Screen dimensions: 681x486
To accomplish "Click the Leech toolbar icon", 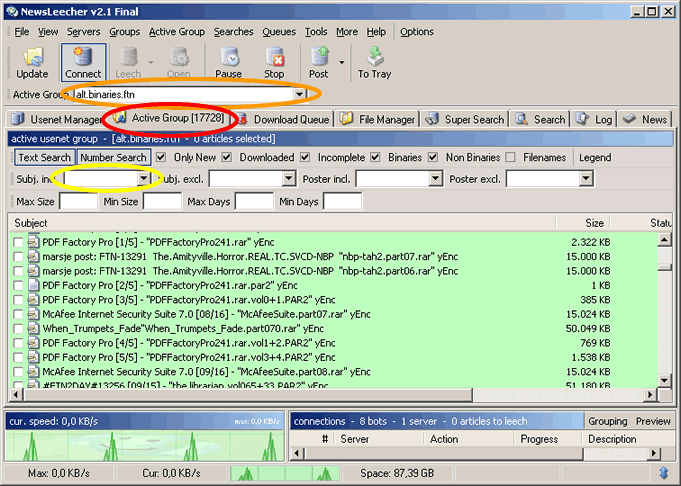I will 129,57.
